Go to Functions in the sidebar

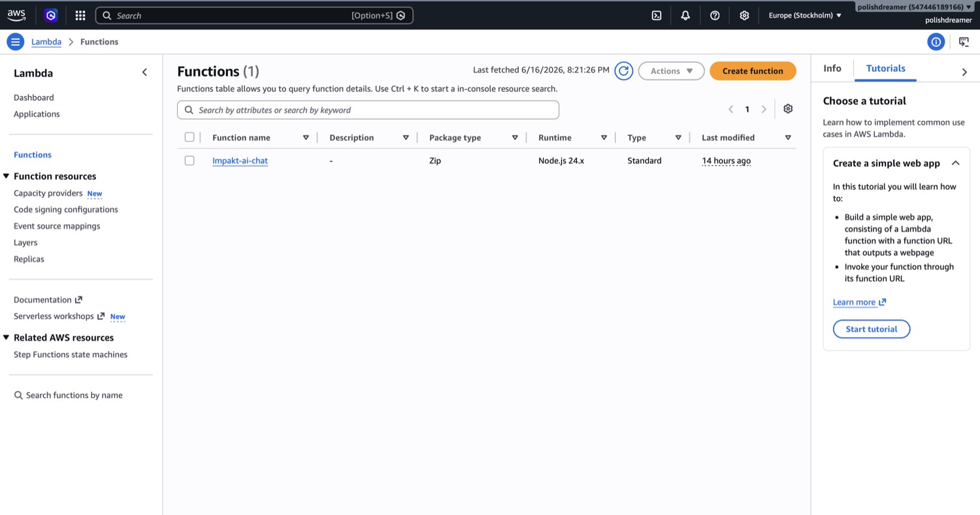(x=33, y=155)
